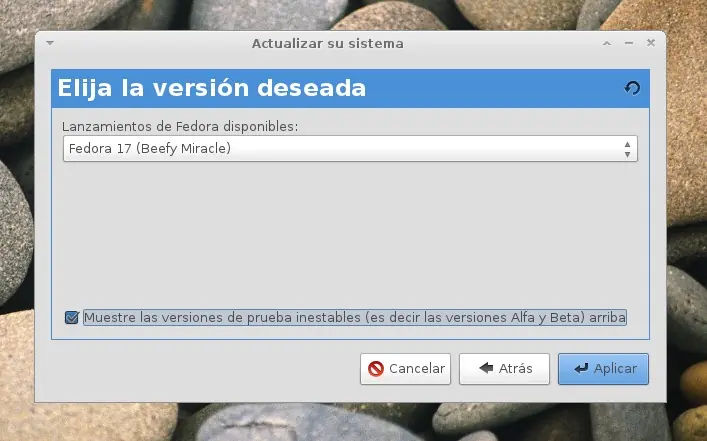
Task: Roll up the window with the title bar caret
Action: tap(607, 43)
